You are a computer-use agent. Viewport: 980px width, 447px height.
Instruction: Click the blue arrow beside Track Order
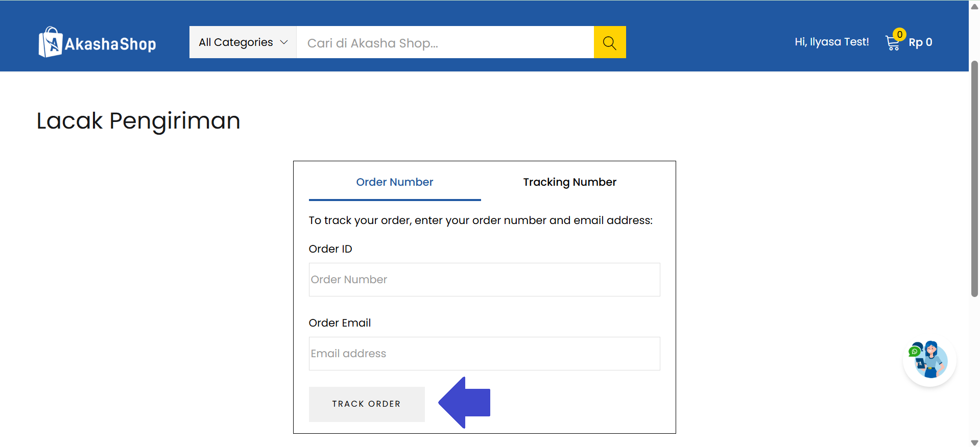tap(465, 403)
